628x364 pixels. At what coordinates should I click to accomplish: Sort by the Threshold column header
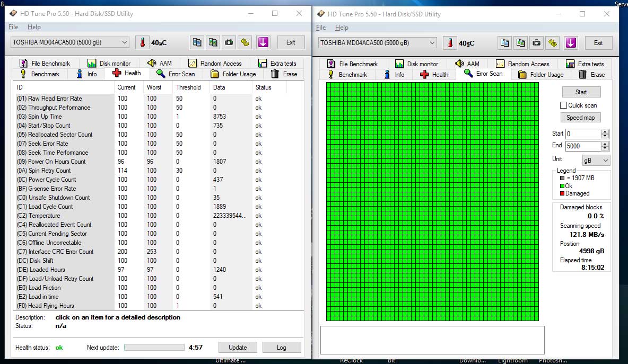tap(190, 87)
